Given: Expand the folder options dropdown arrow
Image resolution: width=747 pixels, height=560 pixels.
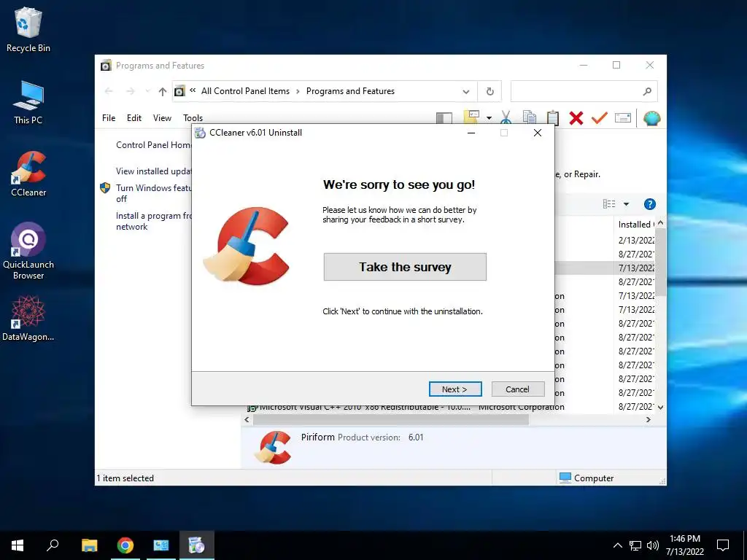Looking at the screenshot, I should [x=489, y=118].
